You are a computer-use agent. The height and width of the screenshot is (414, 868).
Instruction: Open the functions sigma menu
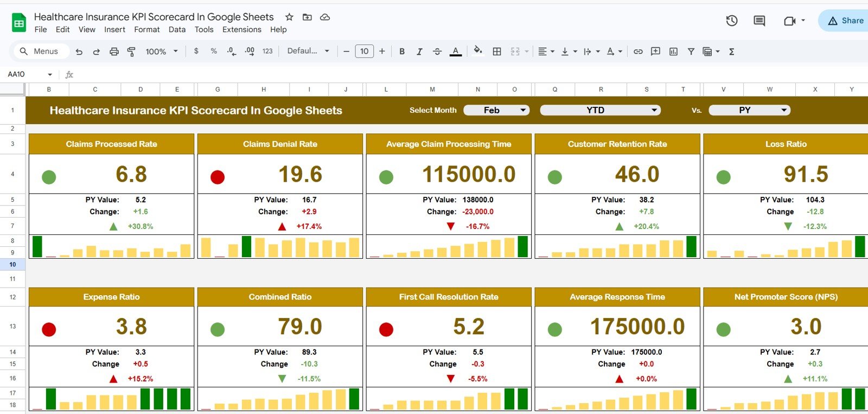pos(732,52)
